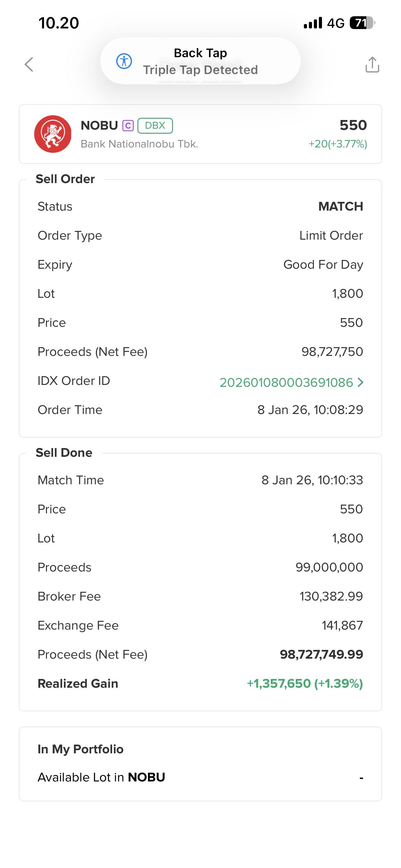Tap the Bank Nationalnobu Tbk. company name

pos(139,144)
